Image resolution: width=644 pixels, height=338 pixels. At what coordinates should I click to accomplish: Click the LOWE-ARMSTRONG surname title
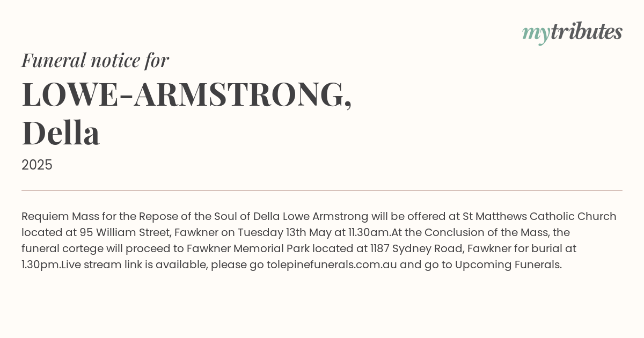[x=187, y=95]
